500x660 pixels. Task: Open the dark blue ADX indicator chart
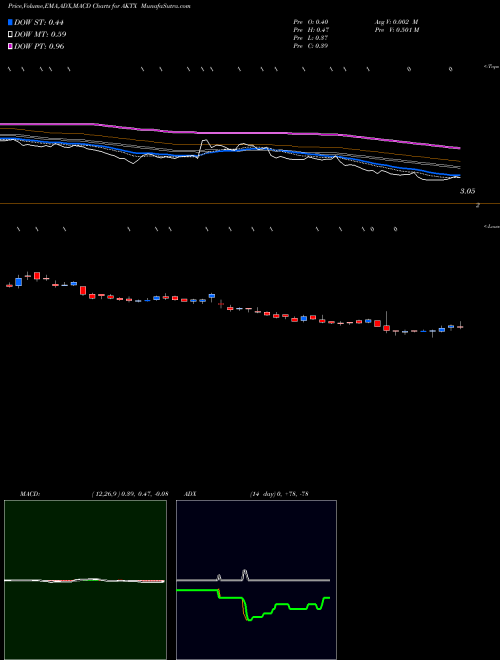tap(256, 580)
